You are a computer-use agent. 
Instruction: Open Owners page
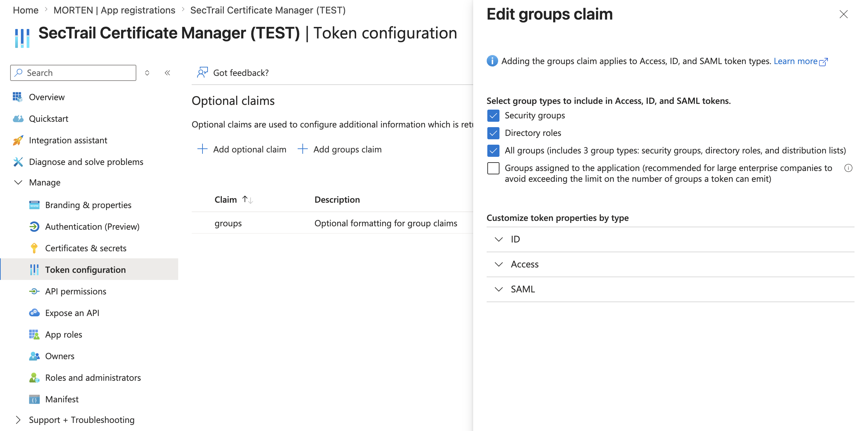pos(60,356)
